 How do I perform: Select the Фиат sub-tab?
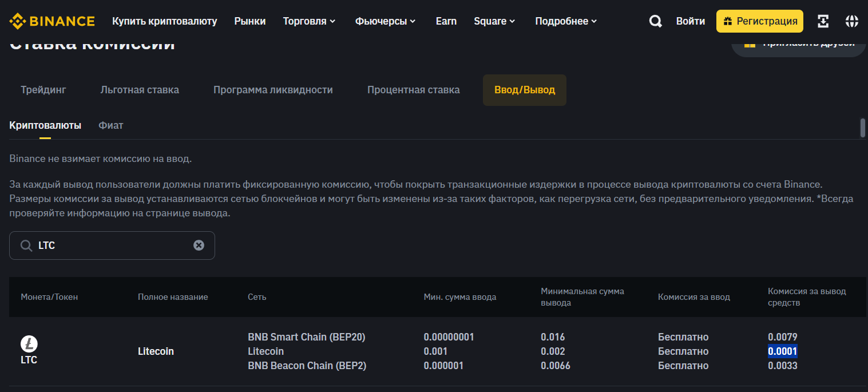tap(111, 125)
